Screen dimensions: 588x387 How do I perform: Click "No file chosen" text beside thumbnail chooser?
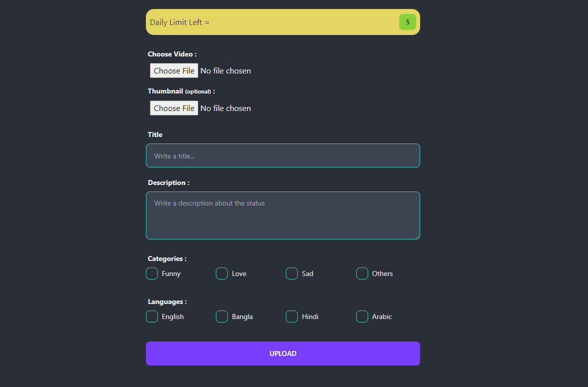click(226, 108)
